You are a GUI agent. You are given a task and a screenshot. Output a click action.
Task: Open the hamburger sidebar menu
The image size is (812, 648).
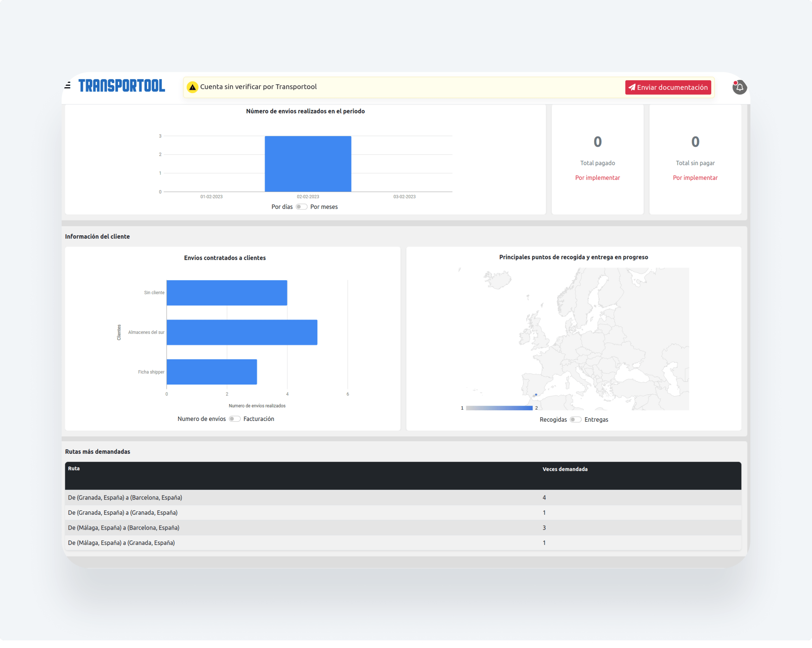point(67,86)
